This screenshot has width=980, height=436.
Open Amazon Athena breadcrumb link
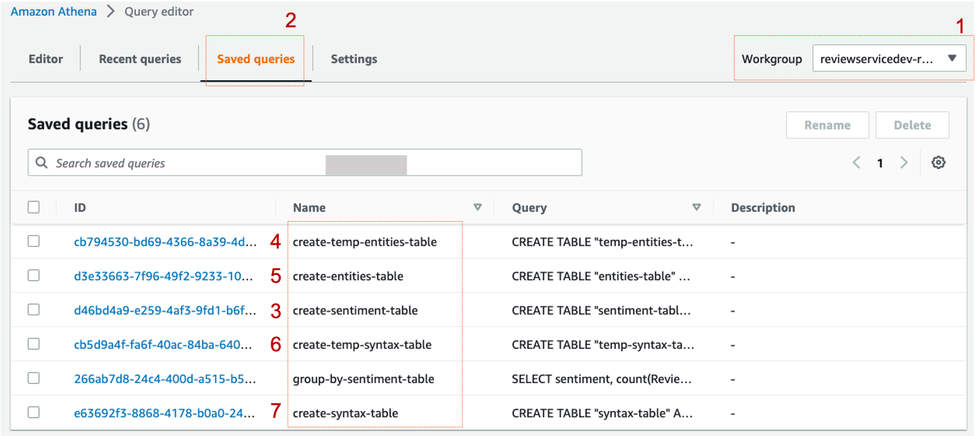(54, 12)
